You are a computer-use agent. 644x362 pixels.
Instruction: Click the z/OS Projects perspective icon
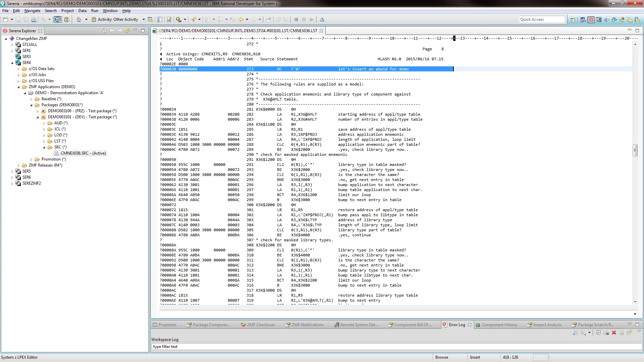pos(583,20)
